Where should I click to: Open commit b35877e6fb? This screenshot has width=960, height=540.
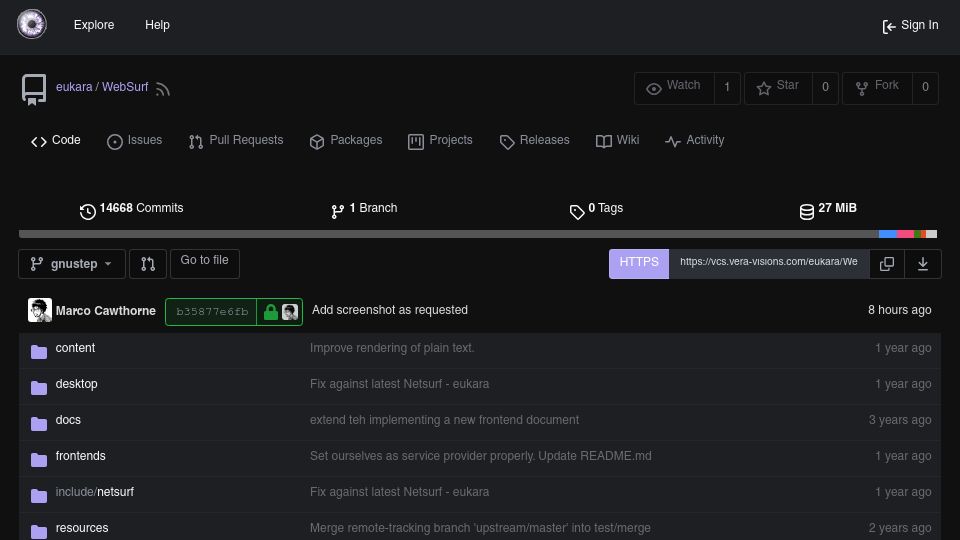[x=212, y=312]
